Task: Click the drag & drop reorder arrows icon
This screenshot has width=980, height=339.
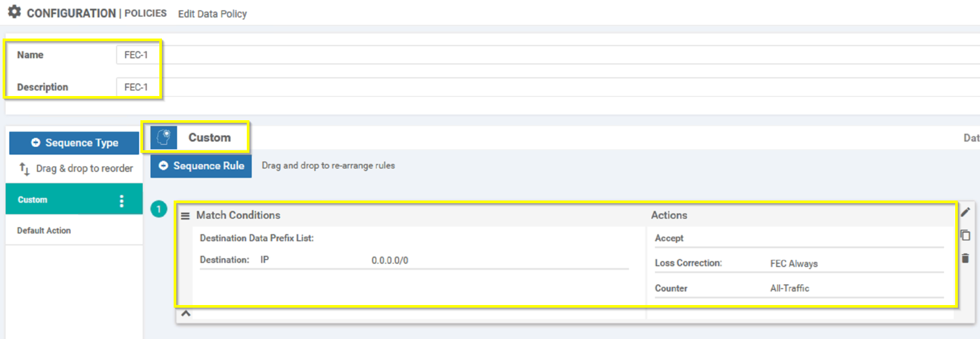Action: tap(25, 169)
